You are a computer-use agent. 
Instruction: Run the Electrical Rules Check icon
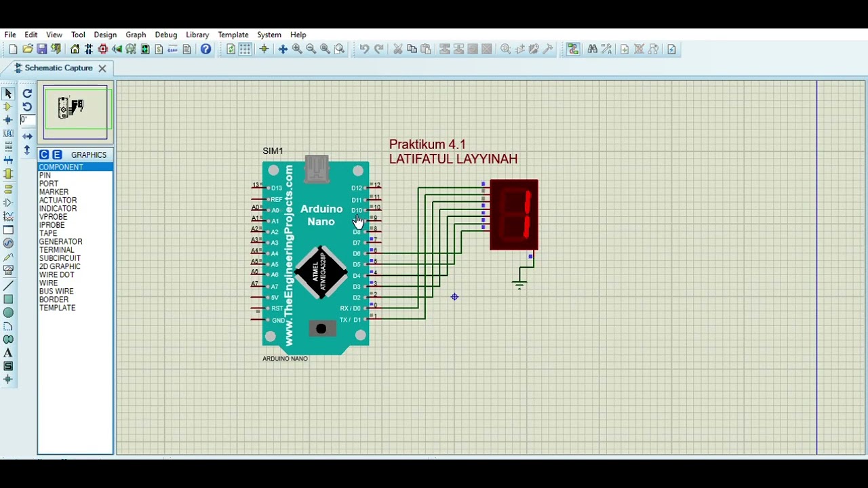pos(671,49)
